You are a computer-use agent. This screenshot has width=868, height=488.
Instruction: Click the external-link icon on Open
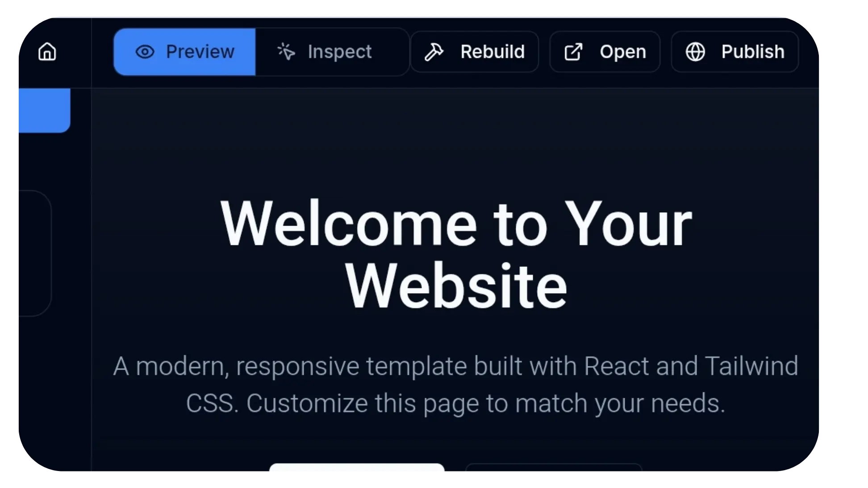tap(573, 52)
